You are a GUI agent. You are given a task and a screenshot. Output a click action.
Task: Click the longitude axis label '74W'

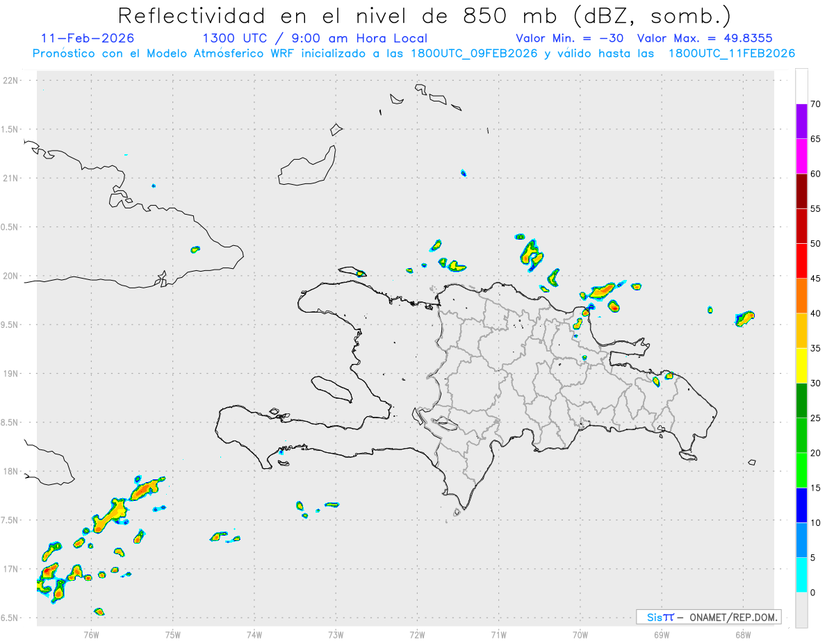pyautogui.click(x=254, y=634)
